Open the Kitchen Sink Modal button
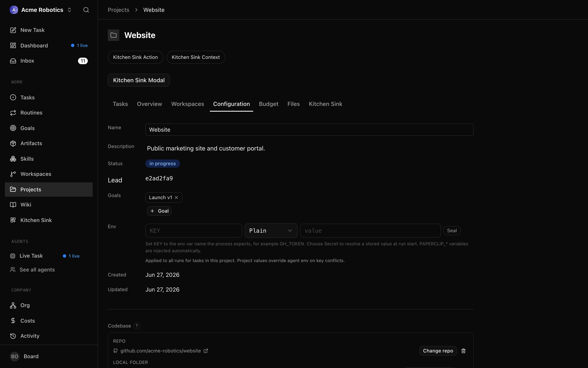Image resolution: width=588 pixels, height=368 pixels. pos(139,80)
